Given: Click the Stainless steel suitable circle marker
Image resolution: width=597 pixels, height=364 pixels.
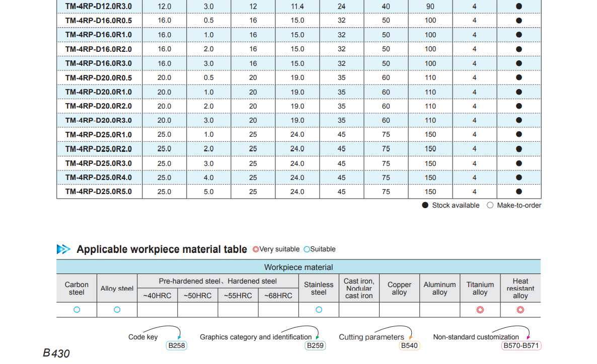Looking at the screenshot, I should pos(319,310).
